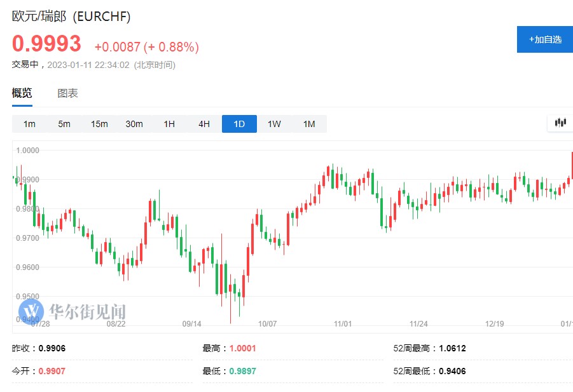Viewport: 573px width, 392px height.
Task: Choose the 15m interval
Action: pos(99,124)
